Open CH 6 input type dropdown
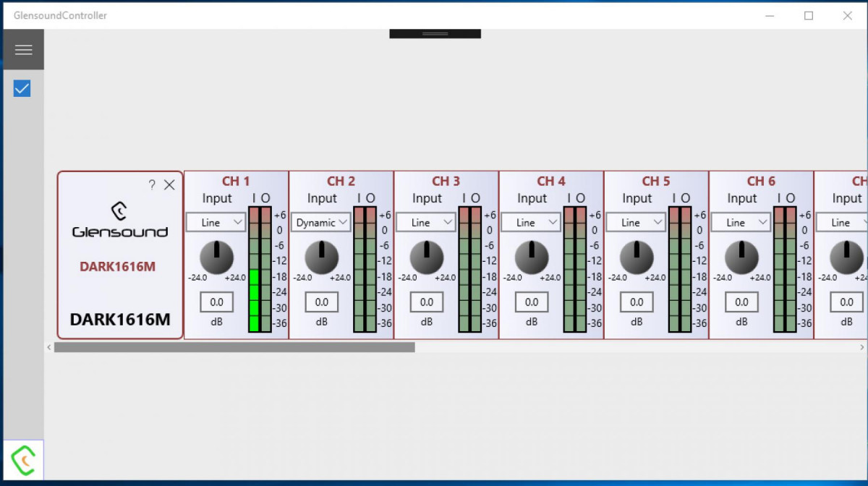The image size is (868, 486). coord(741,223)
